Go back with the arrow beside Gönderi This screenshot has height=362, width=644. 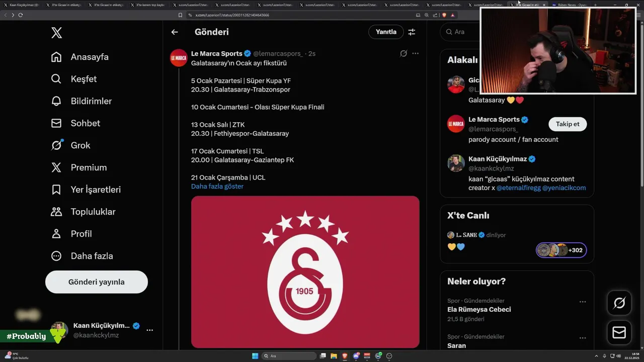pos(175,32)
